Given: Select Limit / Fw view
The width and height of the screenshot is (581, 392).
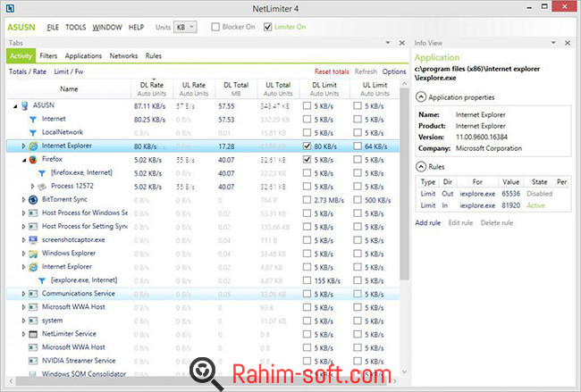Looking at the screenshot, I should (x=69, y=71).
